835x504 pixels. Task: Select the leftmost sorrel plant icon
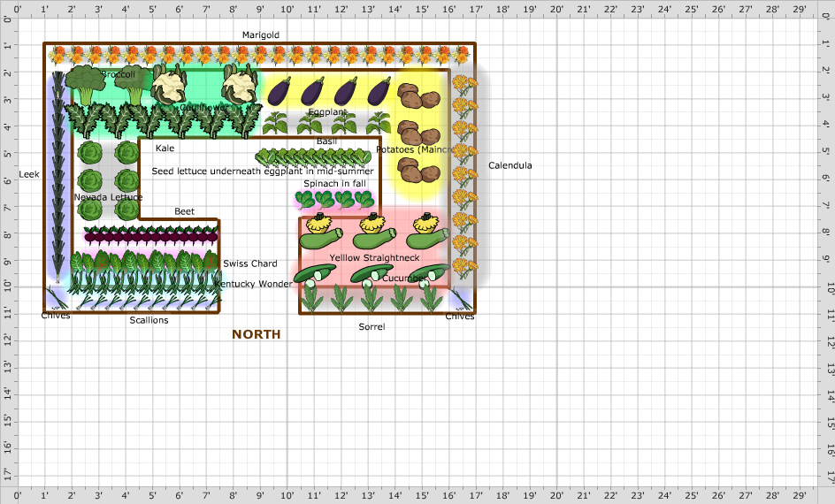click(x=312, y=299)
